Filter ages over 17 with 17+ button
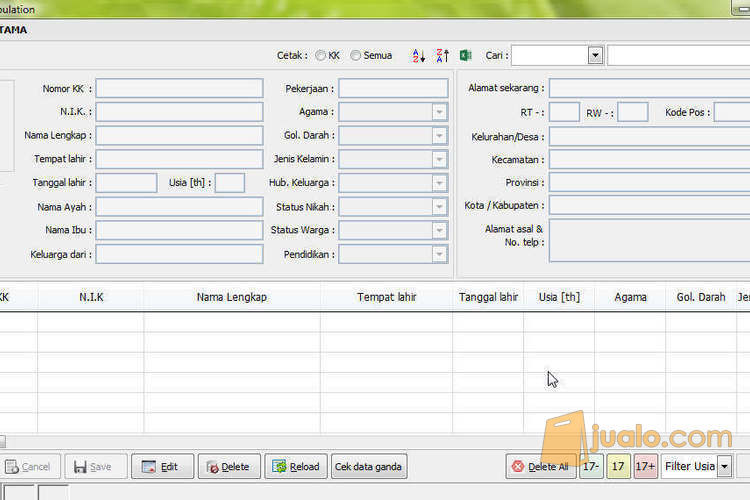The height and width of the screenshot is (500, 750). click(645, 467)
